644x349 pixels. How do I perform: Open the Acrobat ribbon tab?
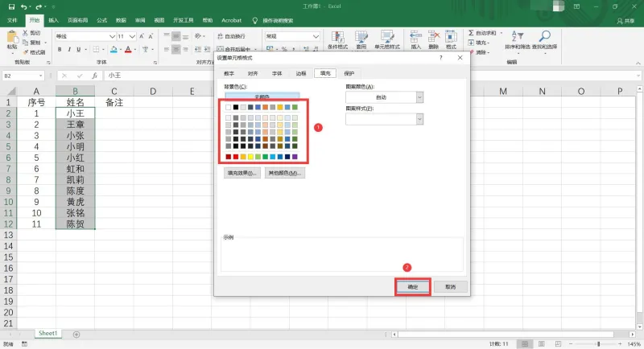[231, 20]
